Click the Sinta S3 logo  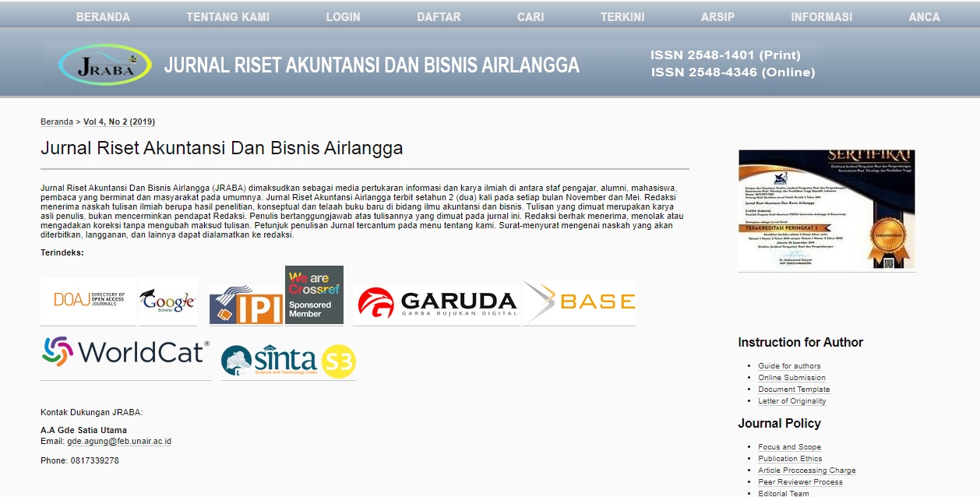pyautogui.click(x=288, y=361)
